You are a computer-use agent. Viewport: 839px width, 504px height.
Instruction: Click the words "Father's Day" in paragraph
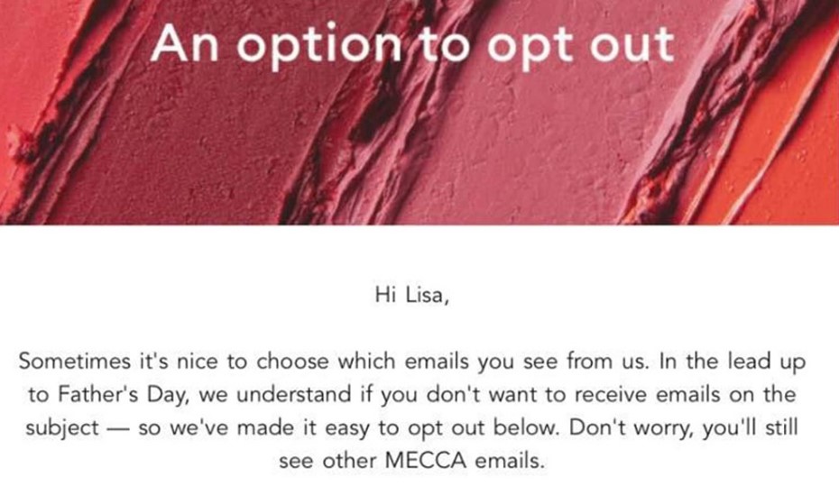(124, 395)
